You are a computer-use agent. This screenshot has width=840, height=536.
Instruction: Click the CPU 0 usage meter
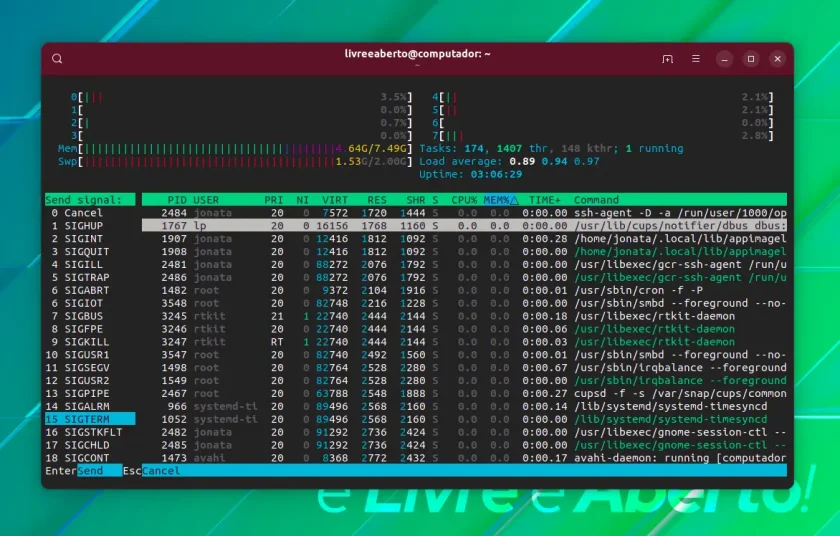[242, 97]
